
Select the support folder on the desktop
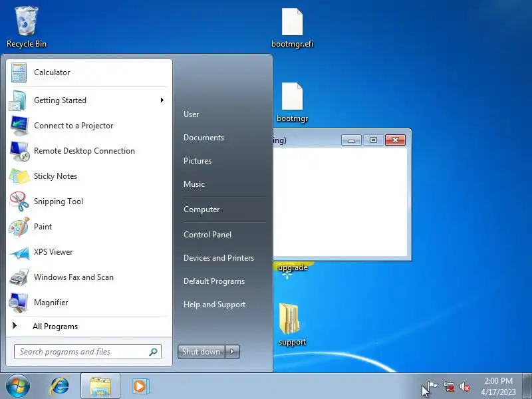(292, 325)
